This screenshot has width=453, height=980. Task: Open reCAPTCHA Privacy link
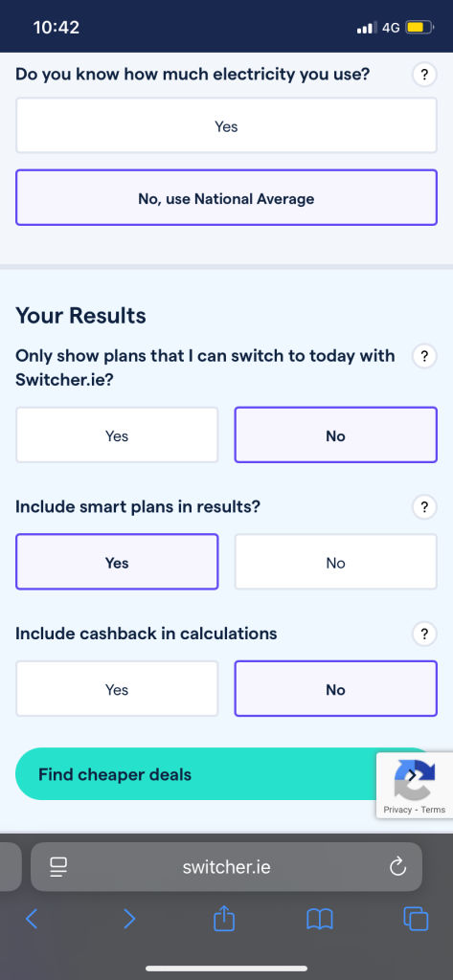pos(397,810)
